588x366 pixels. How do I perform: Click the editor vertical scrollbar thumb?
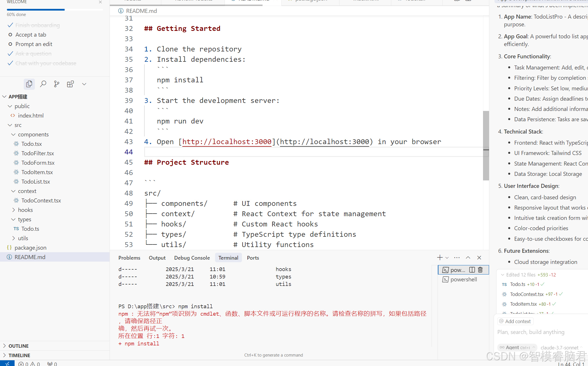[x=486, y=145]
